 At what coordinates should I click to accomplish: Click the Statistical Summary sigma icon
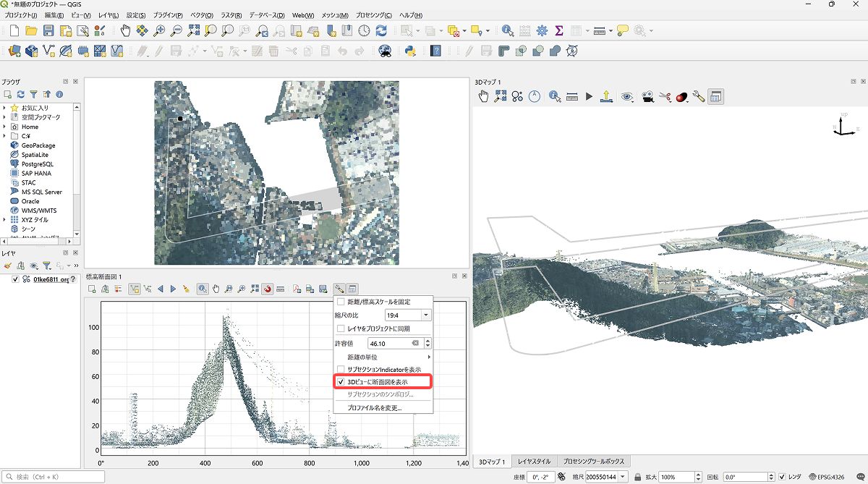click(x=559, y=30)
